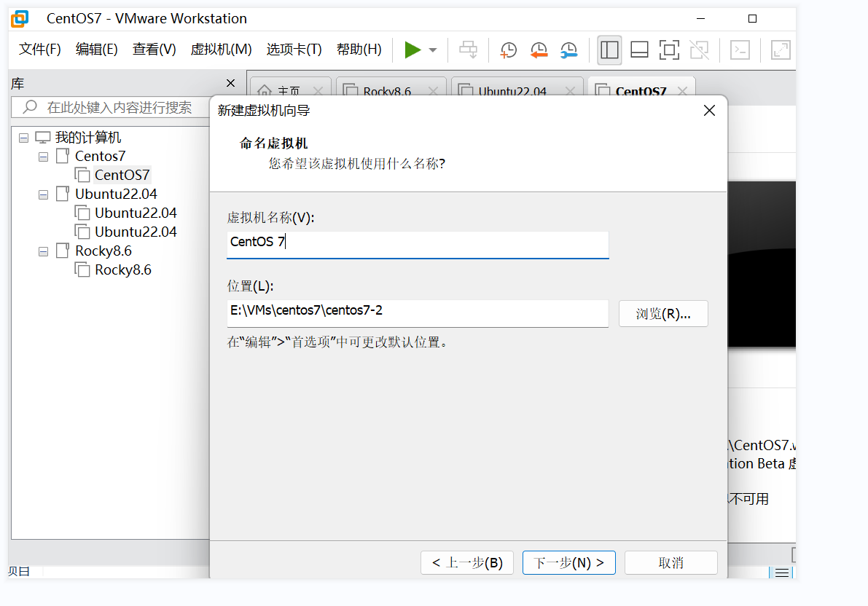868x606 pixels.
Task: Select the Rocky8.6 folder in library
Action: click(x=103, y=251)
